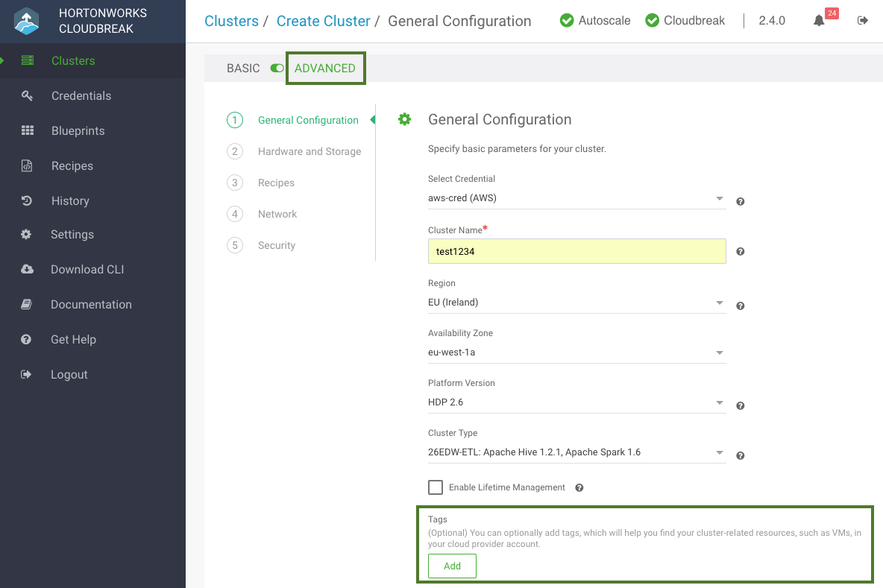The height and width of the screenshot is (588, 883).
Task: Show help for Enable Lifetime Management
Action: (579, 488)
